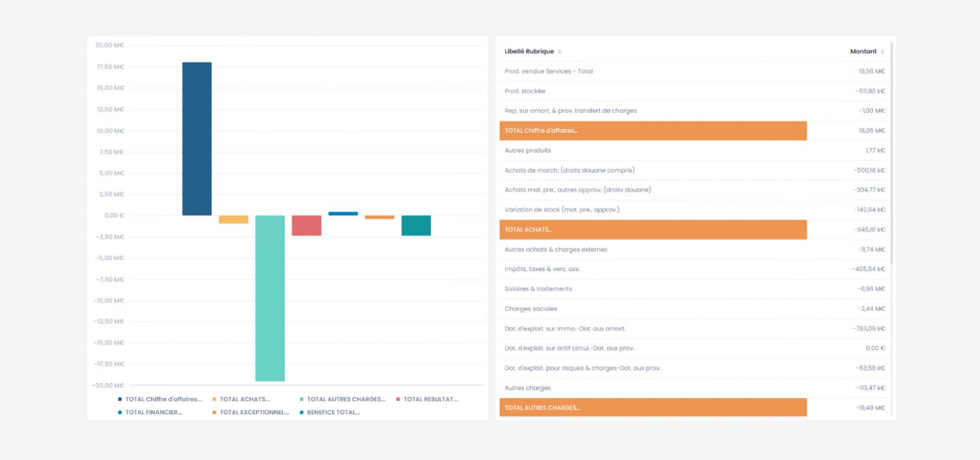Select the orange TOTAL Chiffre d'affaires row

[653, 131]
